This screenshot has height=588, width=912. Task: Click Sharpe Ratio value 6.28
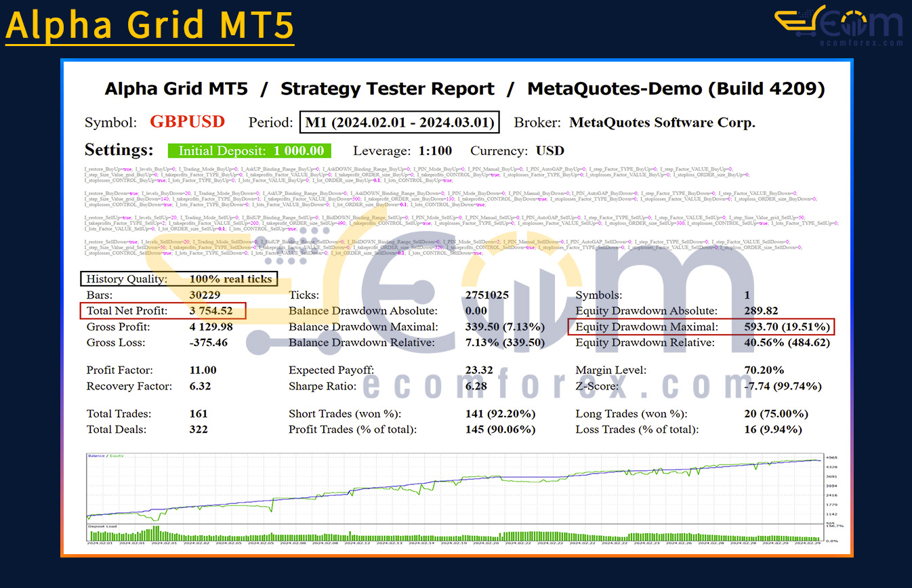(x=476, y=386)
